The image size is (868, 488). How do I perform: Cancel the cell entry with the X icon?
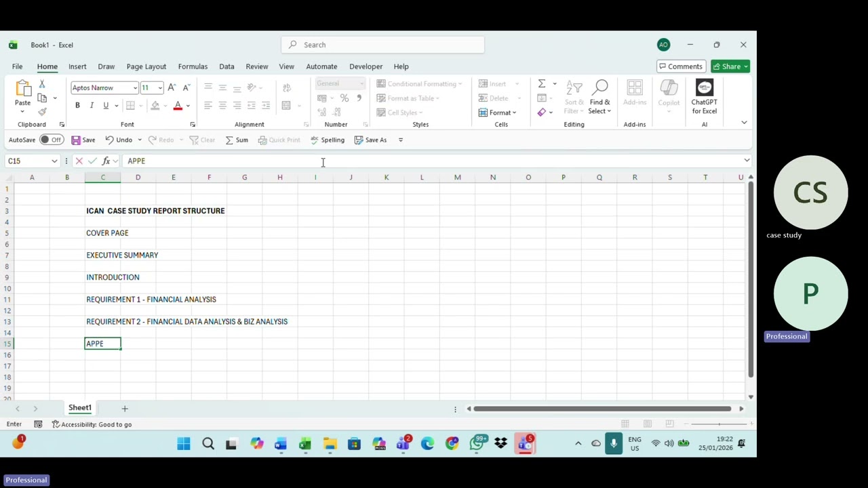(79, 161)
